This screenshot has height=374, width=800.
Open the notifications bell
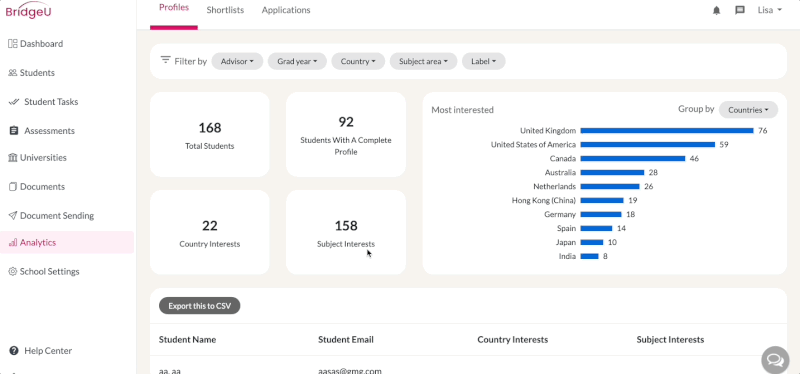[x=716, y=10]
